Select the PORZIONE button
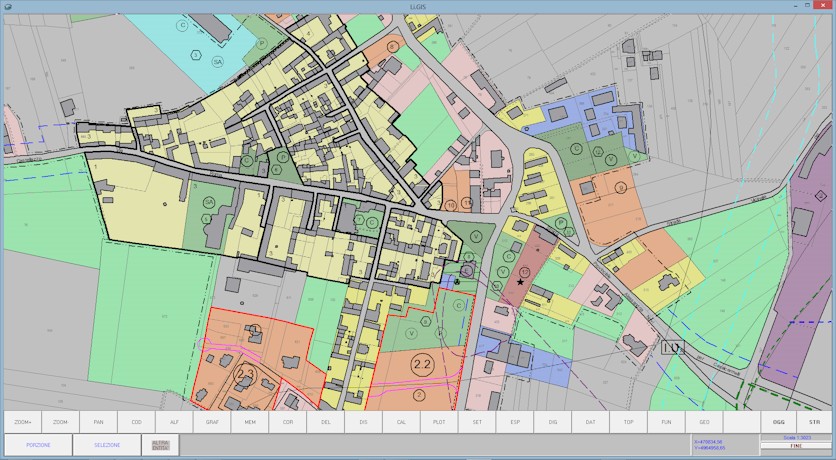 click(39, 445)
